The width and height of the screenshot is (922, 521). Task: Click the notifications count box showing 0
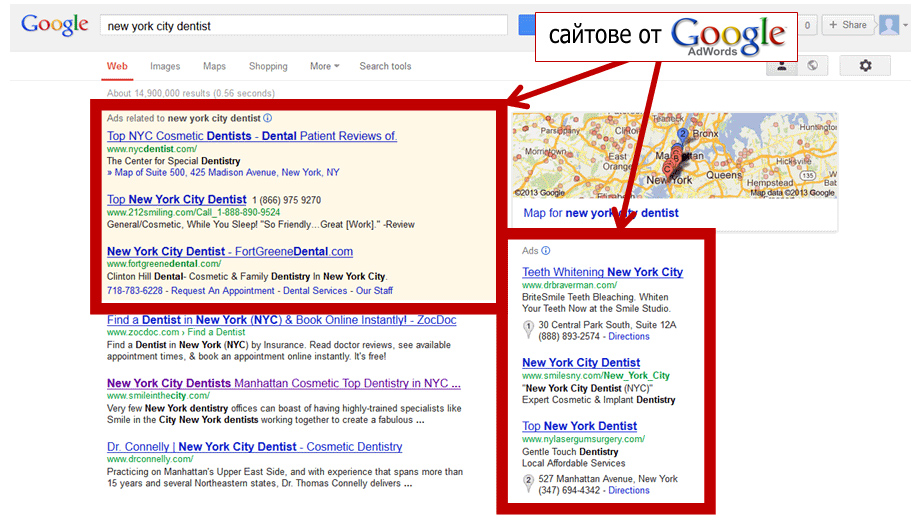807,25
